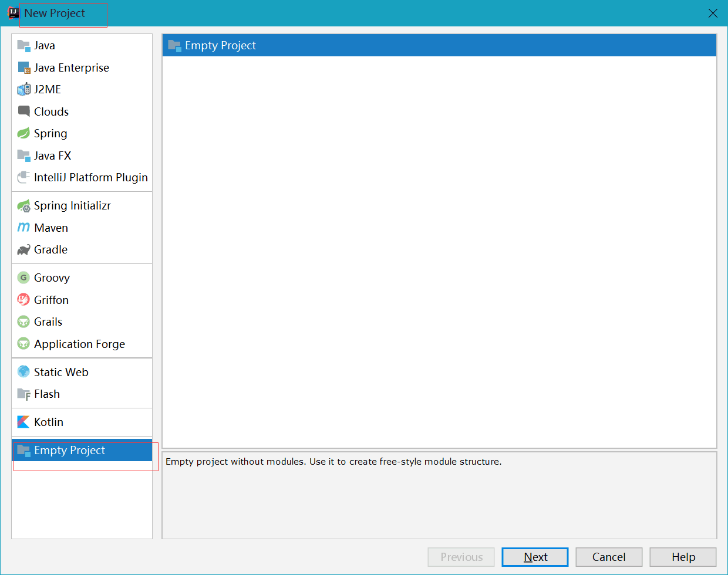The height and width of the screenshot is (575, 728).
Task: Click the Groovy green circle icon
Action: pos(23,278)
